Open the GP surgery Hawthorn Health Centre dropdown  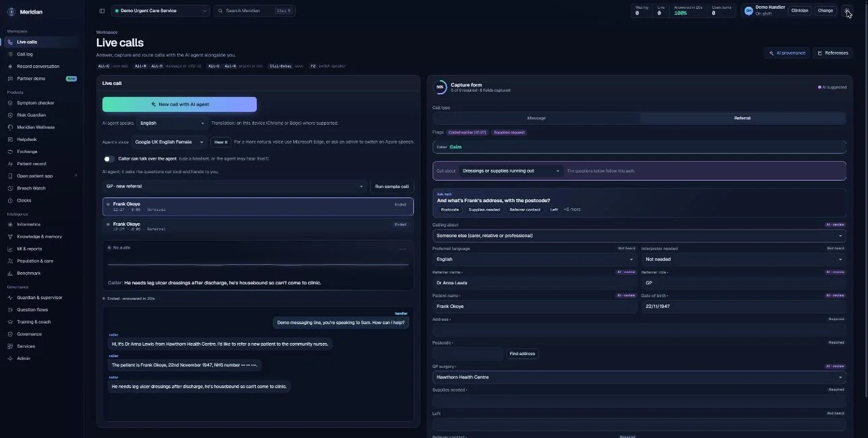(x=639, y=377)
